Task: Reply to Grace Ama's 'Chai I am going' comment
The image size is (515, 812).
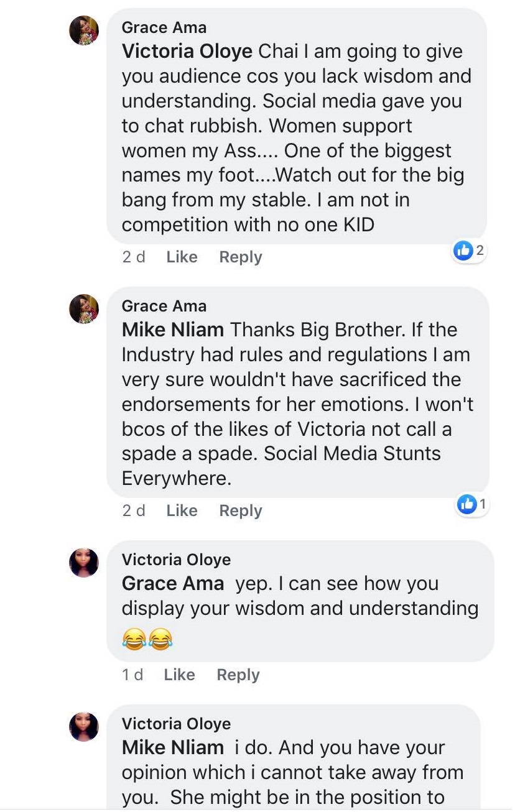Action: point(241,257)
